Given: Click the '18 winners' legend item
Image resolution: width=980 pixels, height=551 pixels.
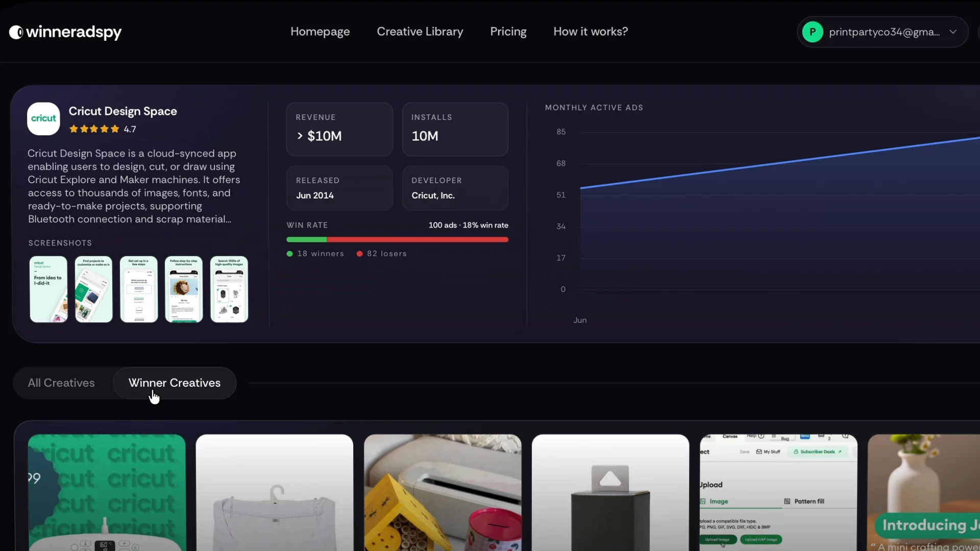Looking at the screenshot, I should coord(315,254).
